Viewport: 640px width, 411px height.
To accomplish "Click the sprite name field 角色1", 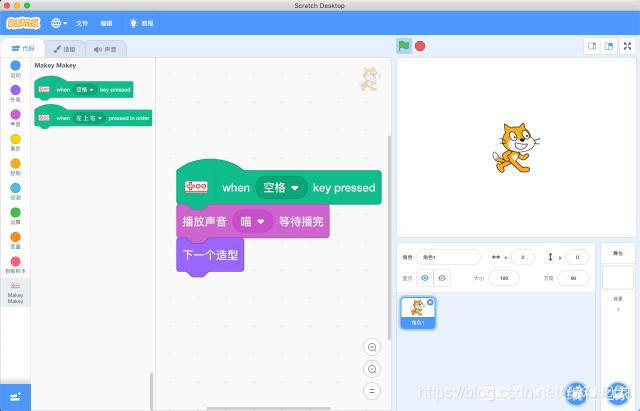I will 449,257.
